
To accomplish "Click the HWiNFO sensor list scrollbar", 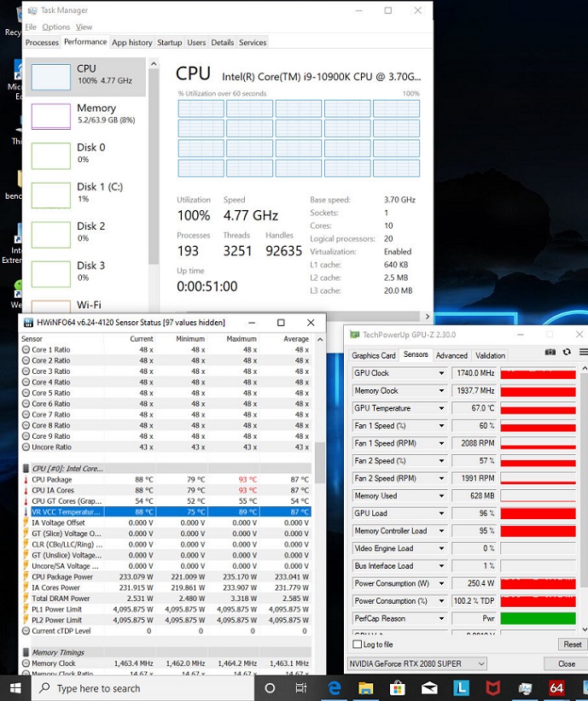I will coord(320,461).
